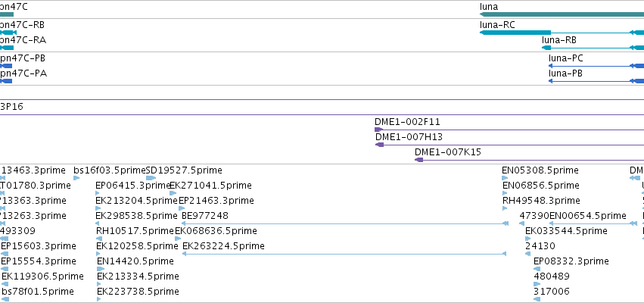Screen dimensions: 644x303
Task: Click the EP08332.3prime EST arrow
Action: click(537, 269)
